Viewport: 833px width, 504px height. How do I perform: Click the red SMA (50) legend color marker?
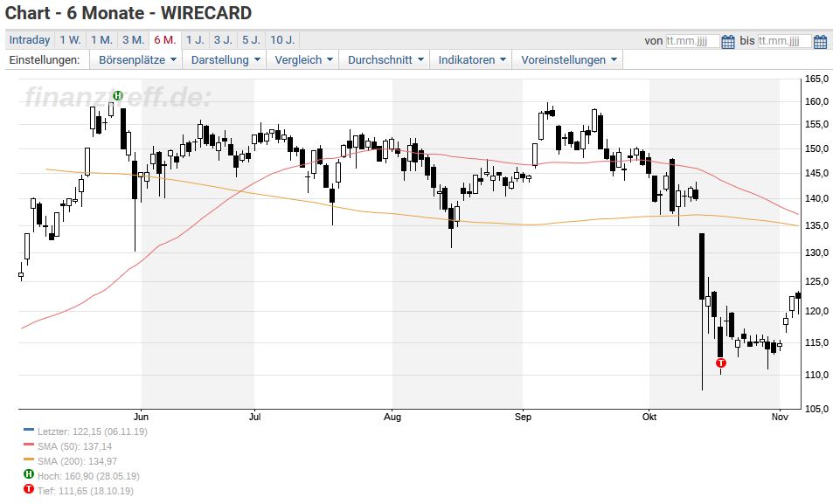coord(29,445)
